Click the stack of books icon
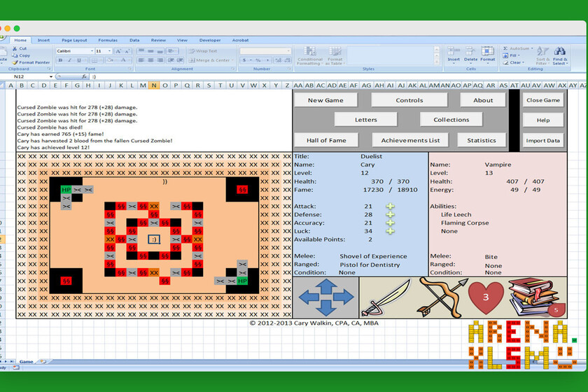This screenshot has width=588, height=392. click(x=535, y=297)
